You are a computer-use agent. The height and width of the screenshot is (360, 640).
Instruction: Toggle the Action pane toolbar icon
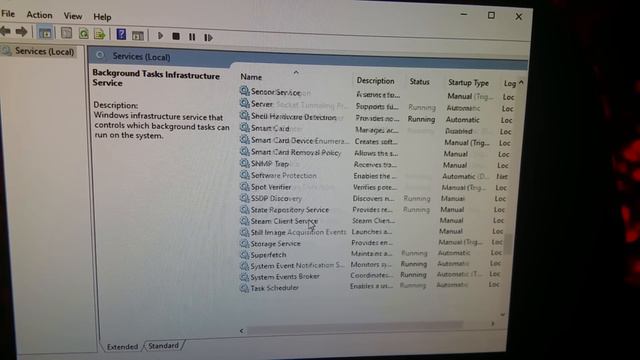click(x=138, y=36)
